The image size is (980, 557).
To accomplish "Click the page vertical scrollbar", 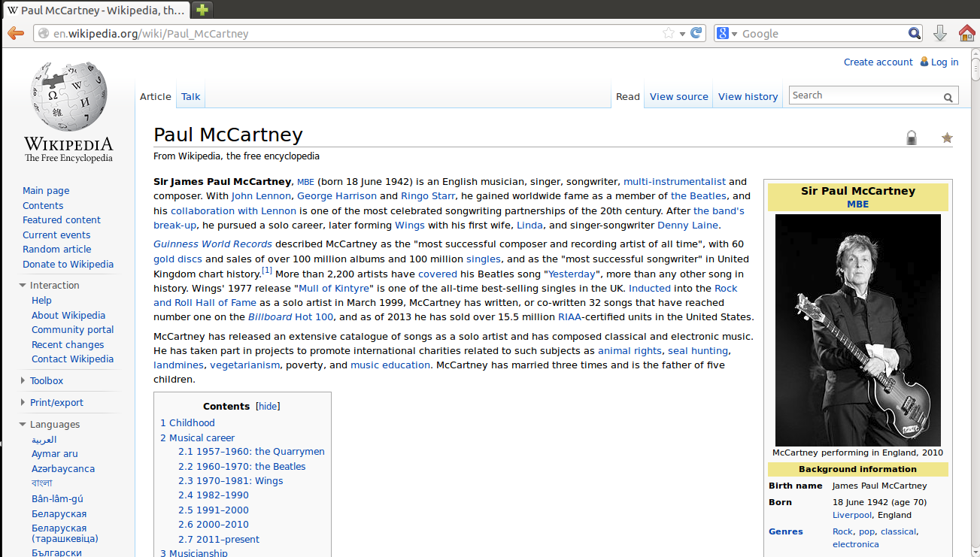I will click(x=975, y=301).
